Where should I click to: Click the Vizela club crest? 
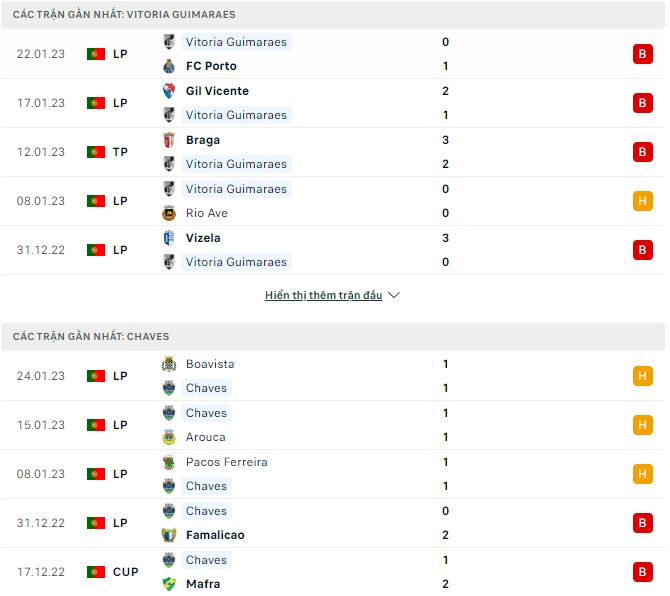pos(169,238)
